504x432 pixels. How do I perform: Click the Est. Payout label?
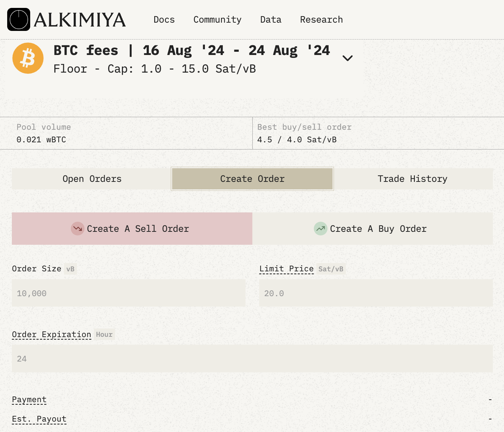click(x=39, y=419)
